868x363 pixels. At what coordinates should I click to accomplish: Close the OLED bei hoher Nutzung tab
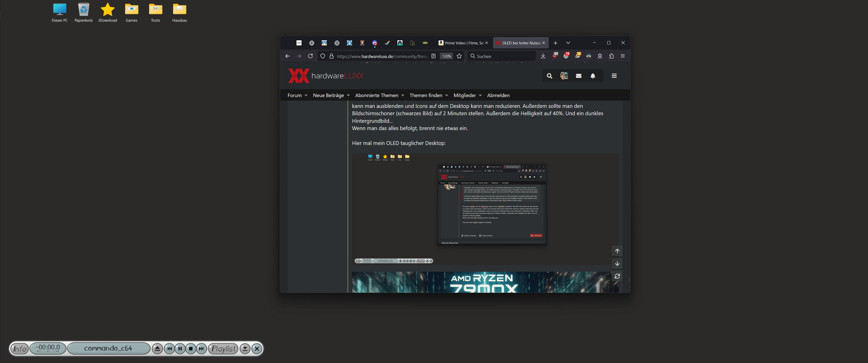point(544,43)
